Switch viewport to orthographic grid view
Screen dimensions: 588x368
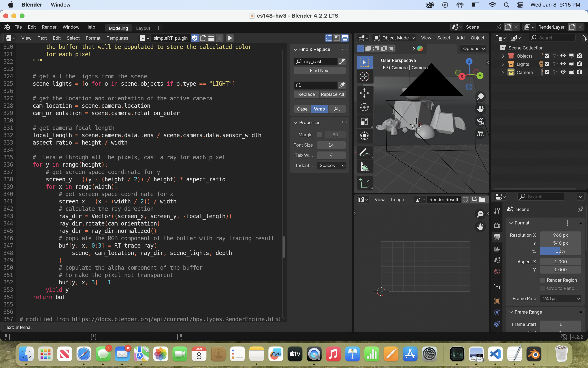(480, 134)
